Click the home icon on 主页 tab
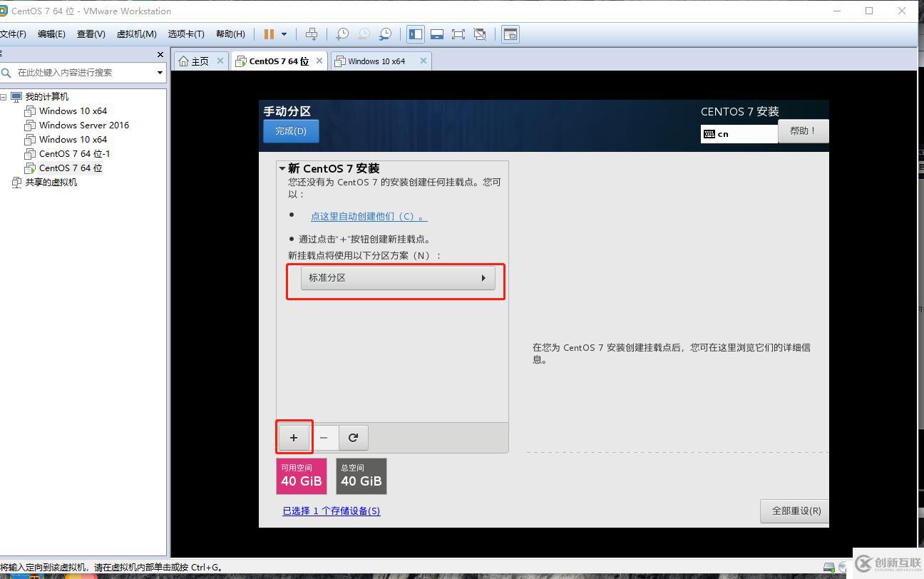Viewport: 924px width, 579px height. click(x=185, y=61)
